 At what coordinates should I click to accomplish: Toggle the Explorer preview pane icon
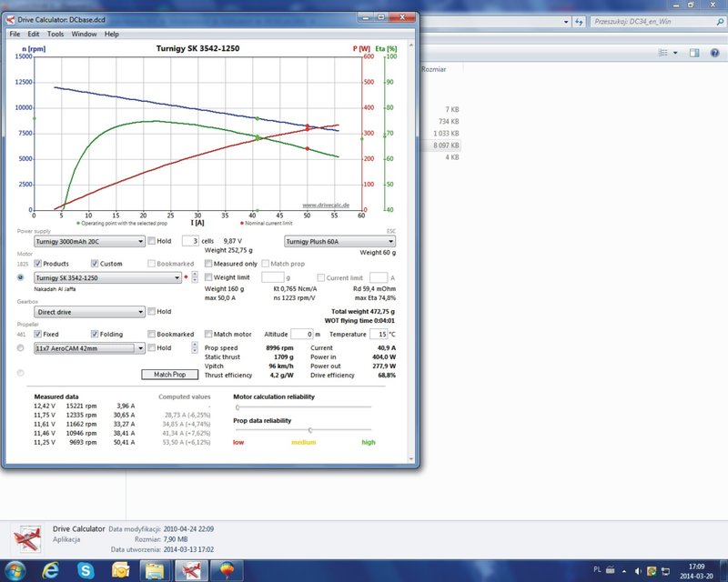click(x=694, y=53)
